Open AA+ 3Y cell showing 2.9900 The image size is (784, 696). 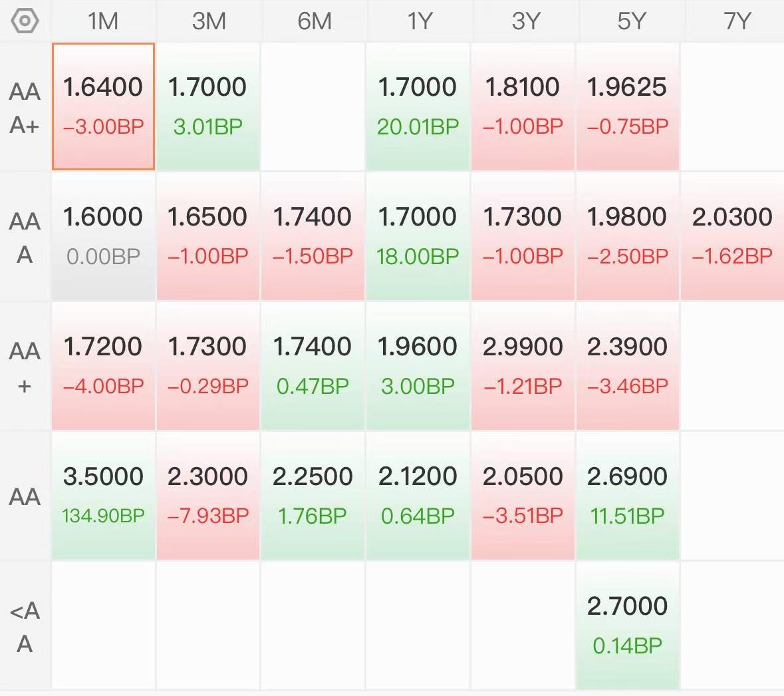pyautogui.click(x=523, y=366)
